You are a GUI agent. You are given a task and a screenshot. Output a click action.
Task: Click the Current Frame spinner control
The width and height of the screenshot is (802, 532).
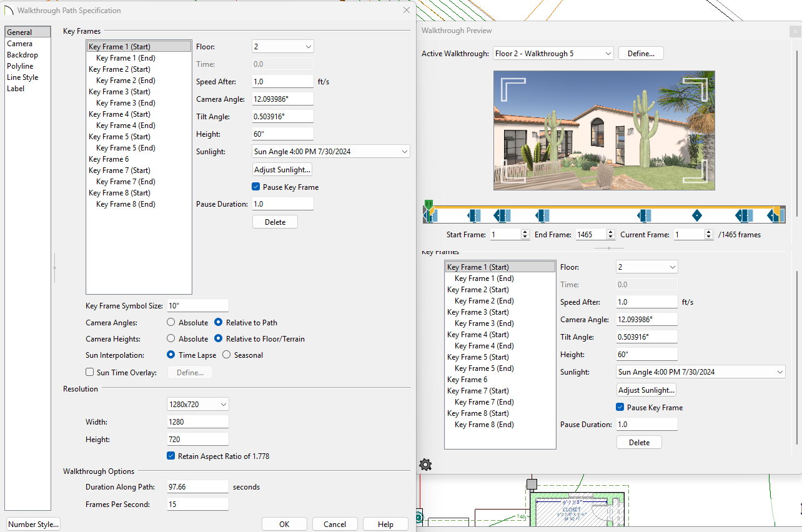[x=708, y=235]
